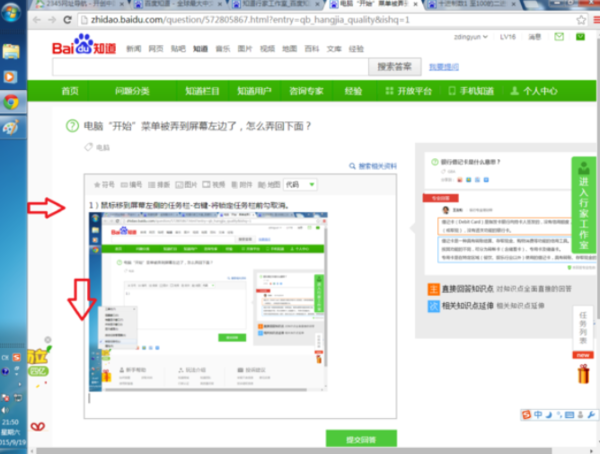
Task: Insert a symbol with the 符号 tool
Action: pos(104,185)
